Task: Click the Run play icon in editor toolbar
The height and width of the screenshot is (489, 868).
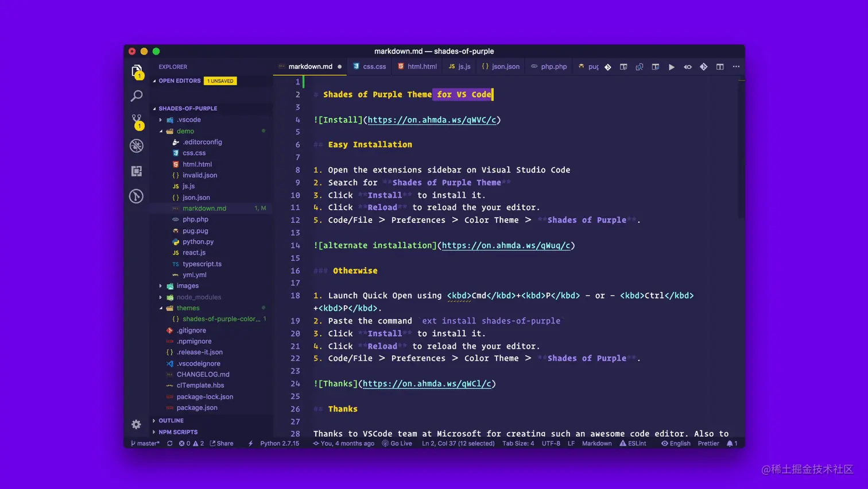Action: (x=671, y=67)
